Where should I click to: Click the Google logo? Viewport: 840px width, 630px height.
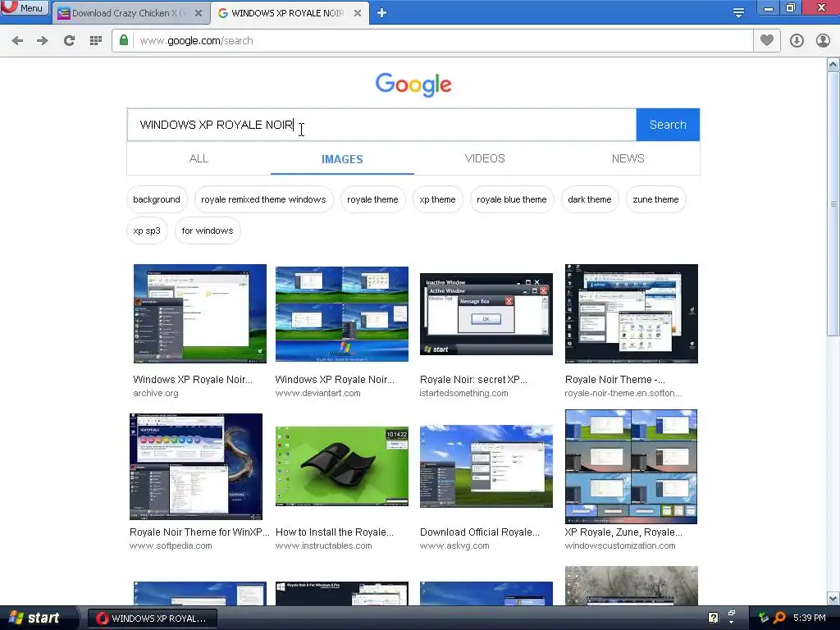pos(413,84)
